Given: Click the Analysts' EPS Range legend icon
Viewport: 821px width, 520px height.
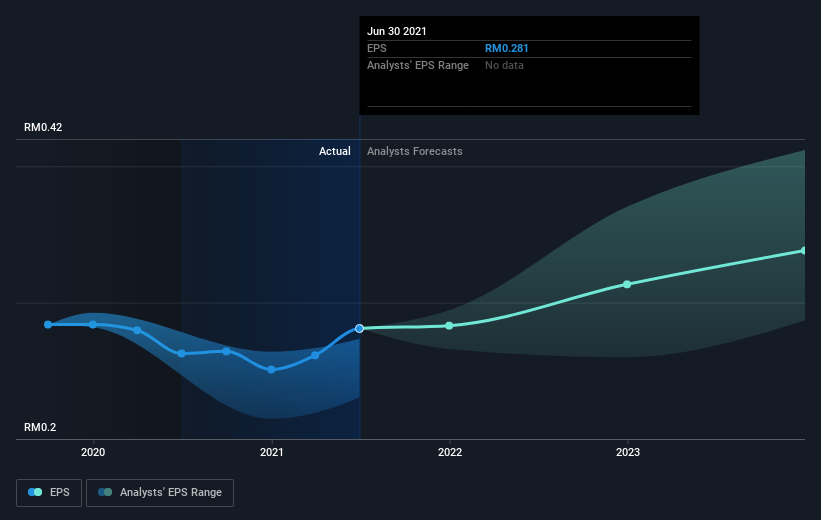Looking at the screenshot, I should pos(105,492).
